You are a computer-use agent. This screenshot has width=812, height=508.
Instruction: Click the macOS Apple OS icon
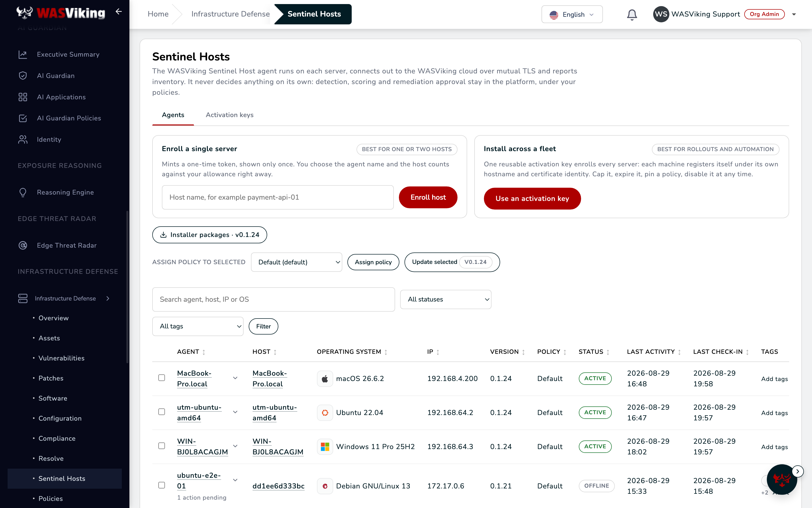pos(325,379)
